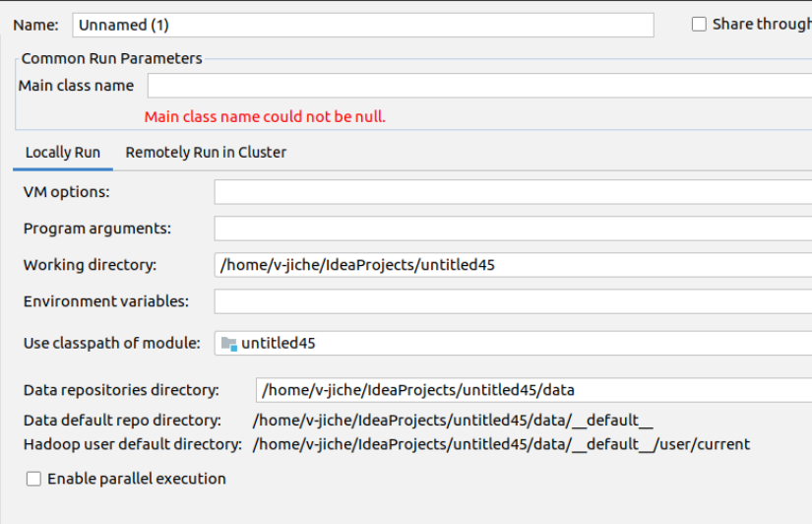This screenshot has height=524, width=812.
Task: Click the Data default repo directory path text
Action: tap(453, 420)
